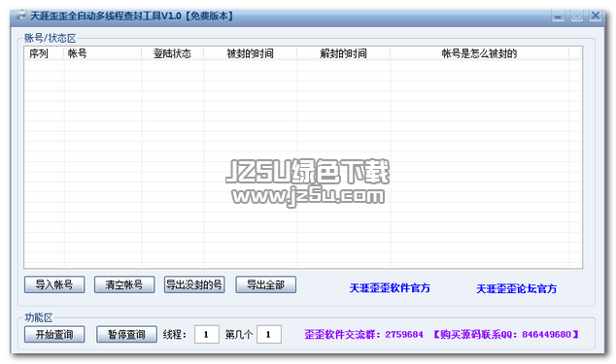This screenshot has height=364, width=616.
Task: Focus the 第几个 number input field
Action: coord(269,334)
